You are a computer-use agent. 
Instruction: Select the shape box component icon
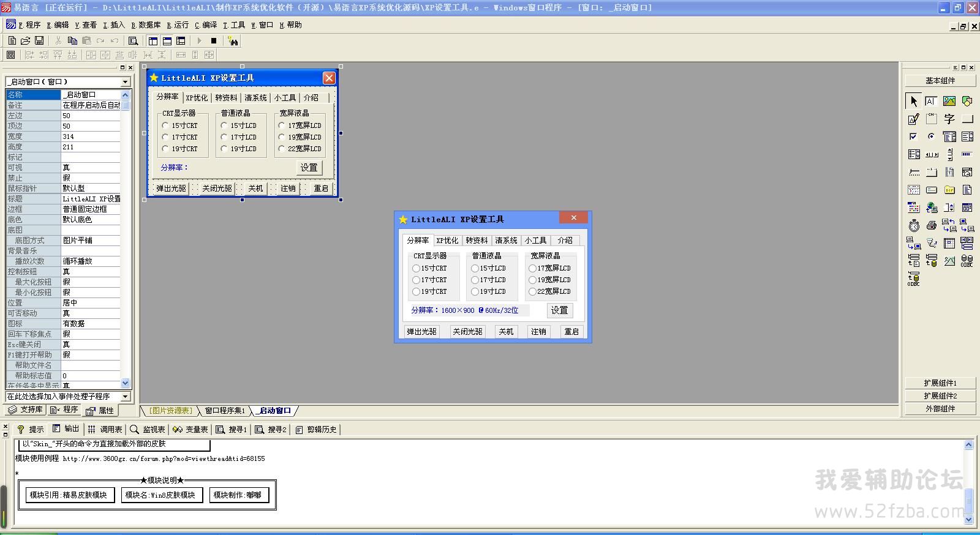point(967,101)
